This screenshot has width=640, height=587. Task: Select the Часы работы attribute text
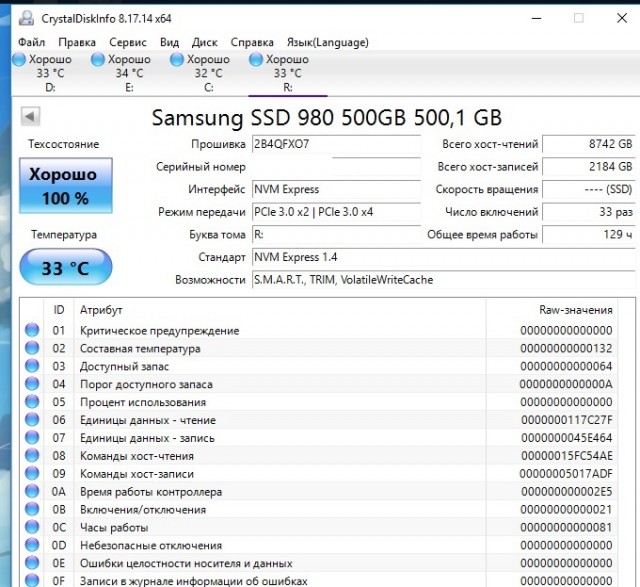pos(114,528)
